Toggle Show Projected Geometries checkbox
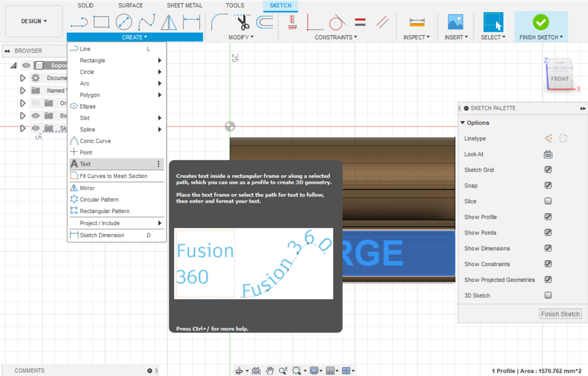 (548, 279)
